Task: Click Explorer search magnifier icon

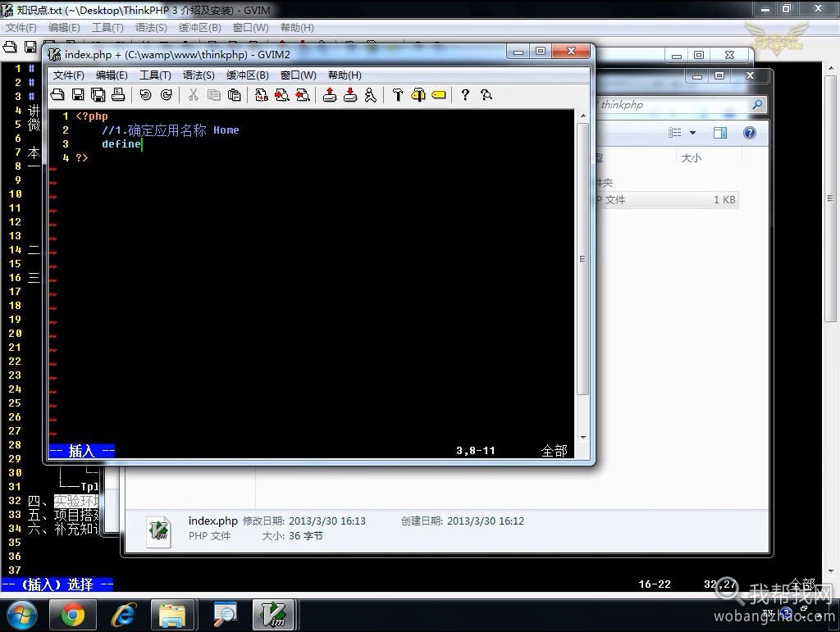Action: 757,104
